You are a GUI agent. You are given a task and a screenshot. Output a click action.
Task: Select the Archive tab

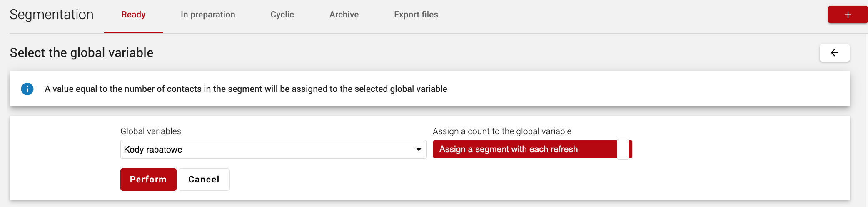pos(344,15)
